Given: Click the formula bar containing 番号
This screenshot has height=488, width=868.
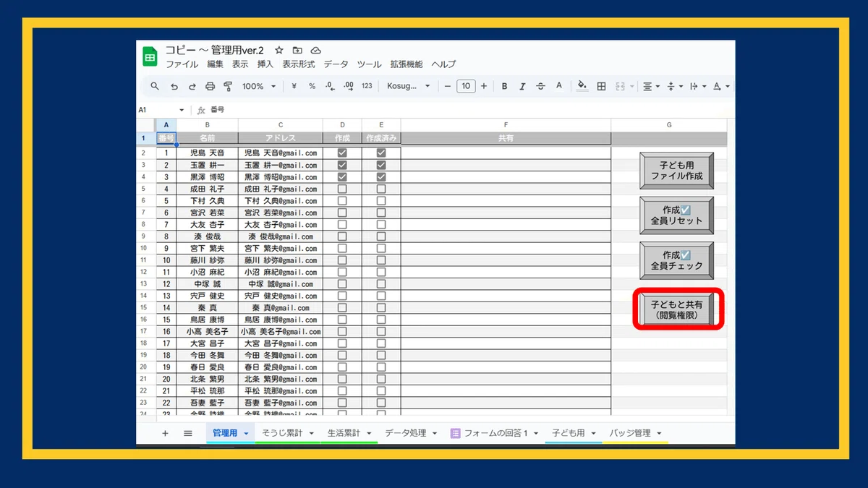Looking at the screenshot, I should 470,110.
